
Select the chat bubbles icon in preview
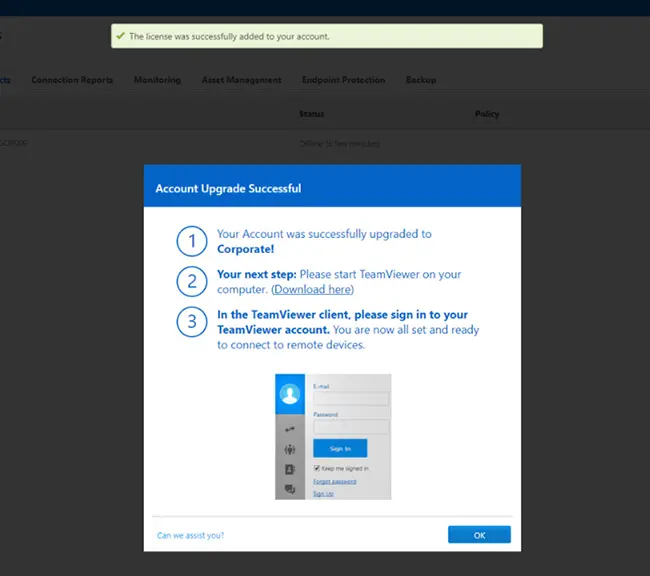click(290, 489)
